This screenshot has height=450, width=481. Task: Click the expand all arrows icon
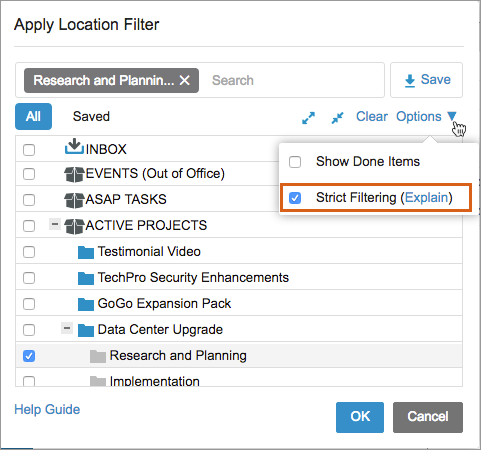[x=308, y=118]
